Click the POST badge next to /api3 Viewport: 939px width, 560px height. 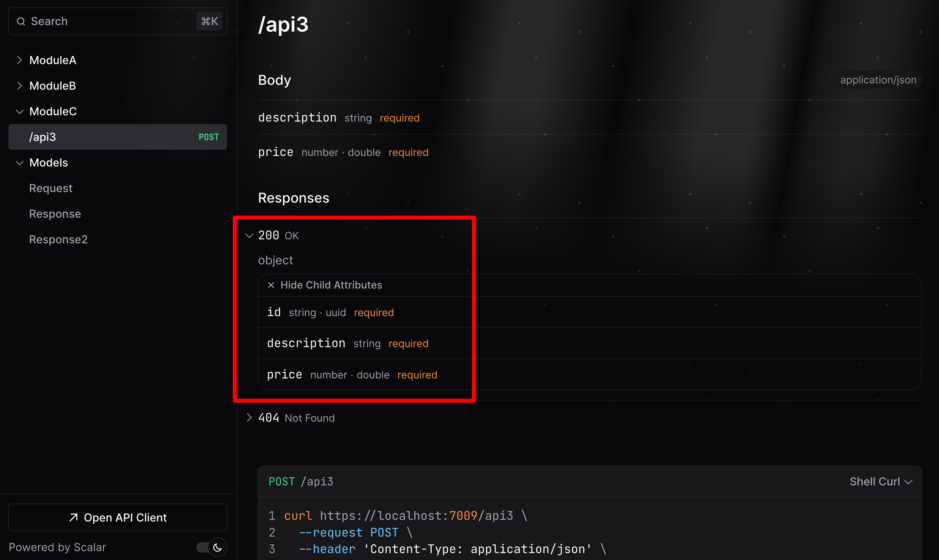click(208, 136)
